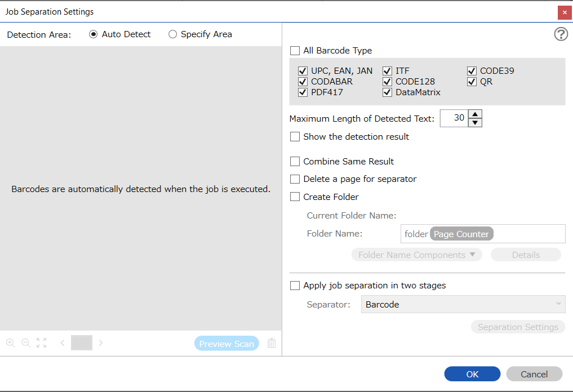The image size is (573, 392).
Task: Go to previous preview page arrow
Action: click(63, 342)
